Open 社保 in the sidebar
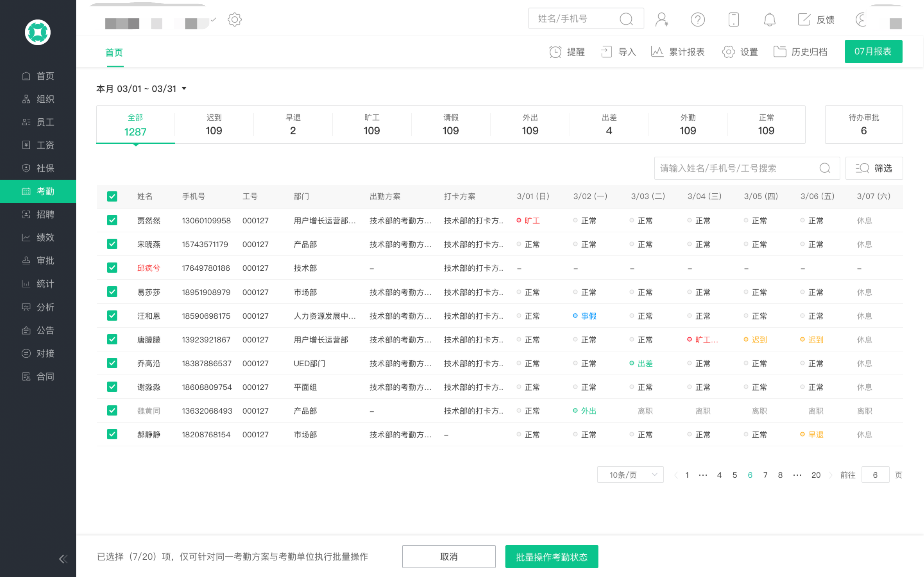The image size is (924, 577). pyautogui.click(x=38, y=168)
